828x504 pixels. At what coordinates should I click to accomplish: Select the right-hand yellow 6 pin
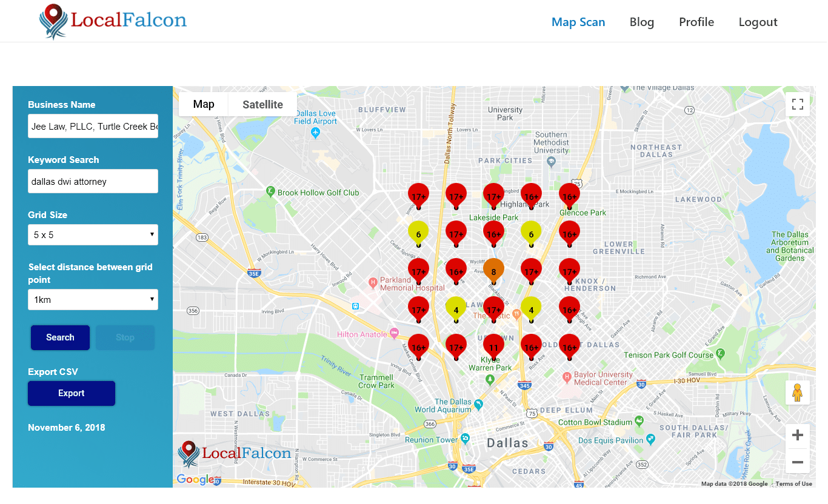pos(531,233)
